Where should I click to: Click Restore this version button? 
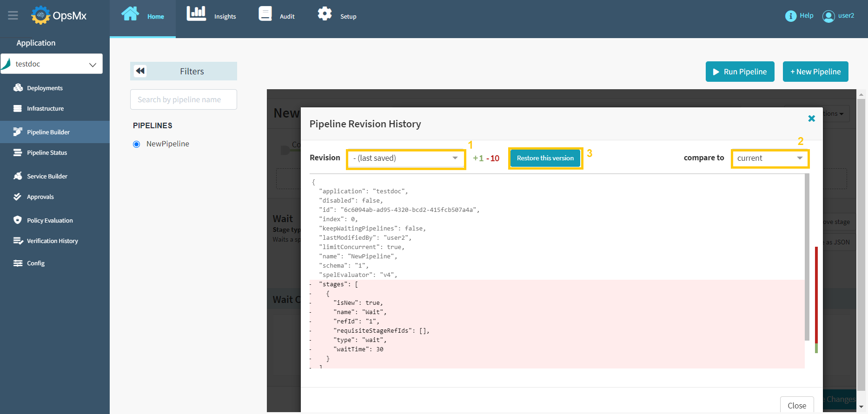point(545,158)
